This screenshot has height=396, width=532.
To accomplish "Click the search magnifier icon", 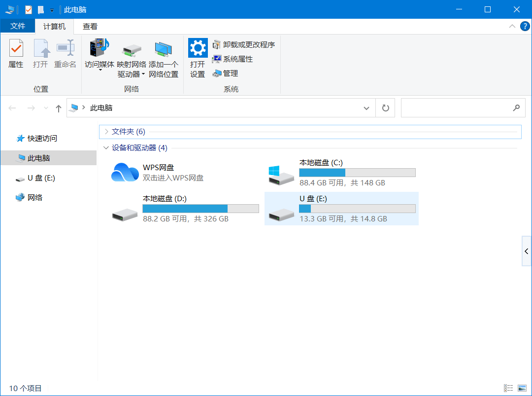I will (516, 108).
